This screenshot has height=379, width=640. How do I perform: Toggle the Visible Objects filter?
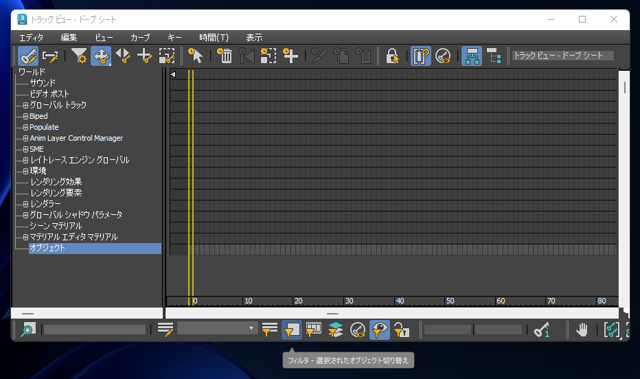pyautogui.click(x=380, y=330)
